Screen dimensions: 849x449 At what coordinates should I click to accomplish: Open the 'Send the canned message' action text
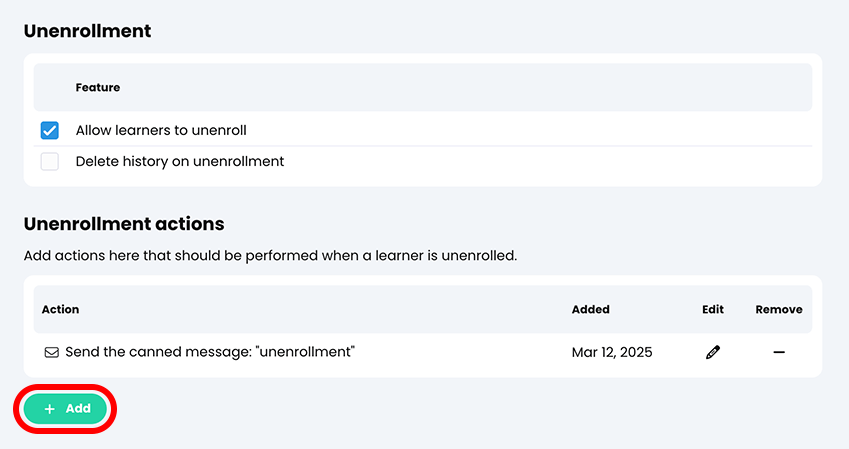[x=210, y=352]
